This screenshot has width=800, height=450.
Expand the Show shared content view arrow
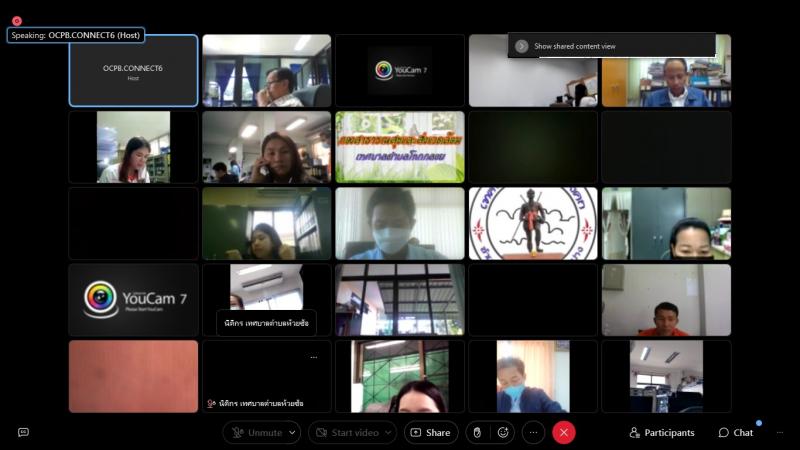point(521,46)
